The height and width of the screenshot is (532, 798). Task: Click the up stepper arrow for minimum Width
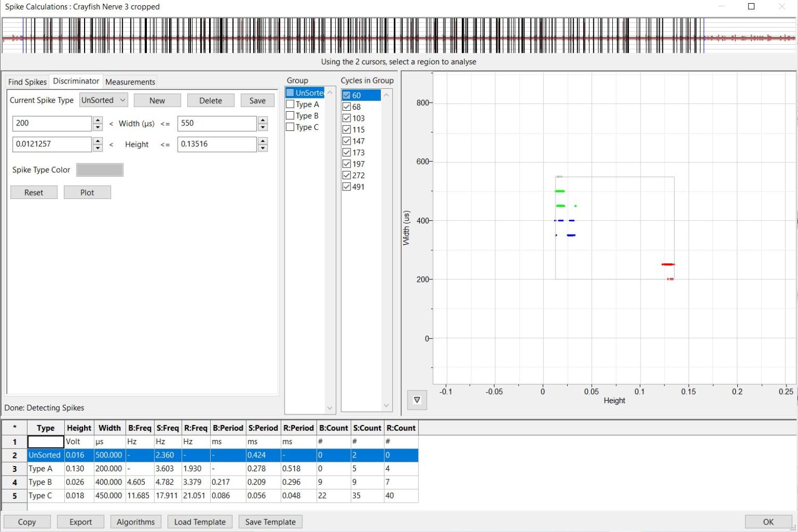(x=97, y=120)
